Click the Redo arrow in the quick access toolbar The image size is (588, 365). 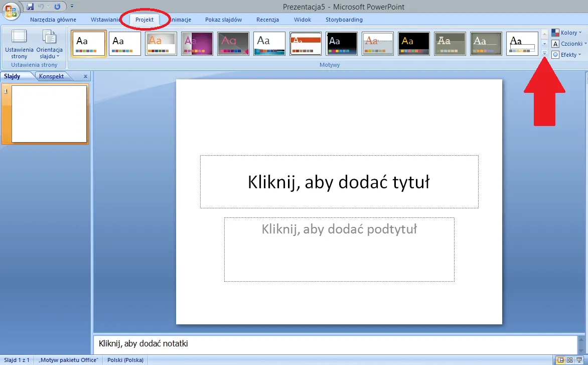pyautogui.click(x=57, y=7)
